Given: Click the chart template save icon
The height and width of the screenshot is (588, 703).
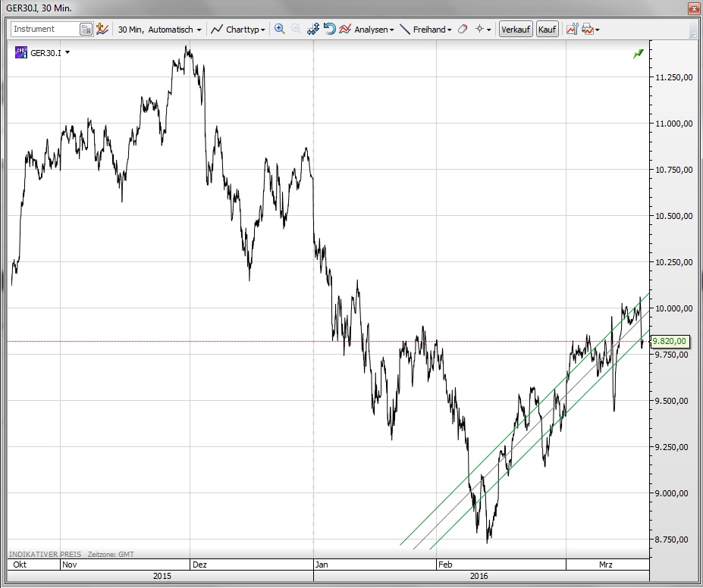Looking at the screenshot, I should [x=572, y=30].
